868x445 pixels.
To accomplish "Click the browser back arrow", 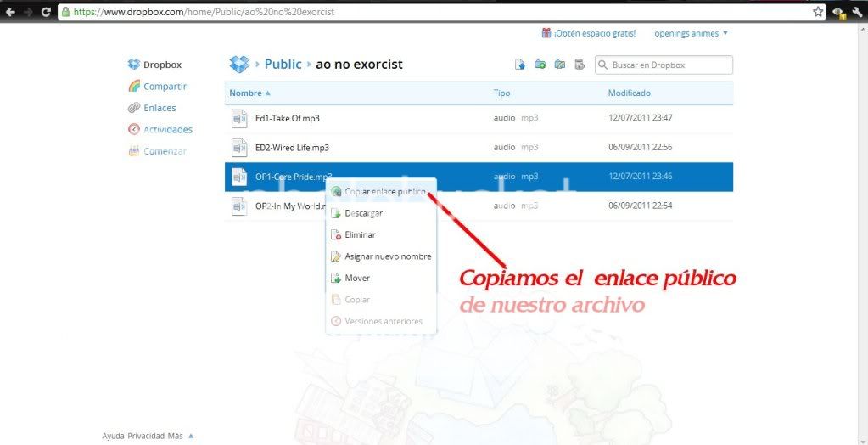I will pyautogui.click(x=10, y=12).
